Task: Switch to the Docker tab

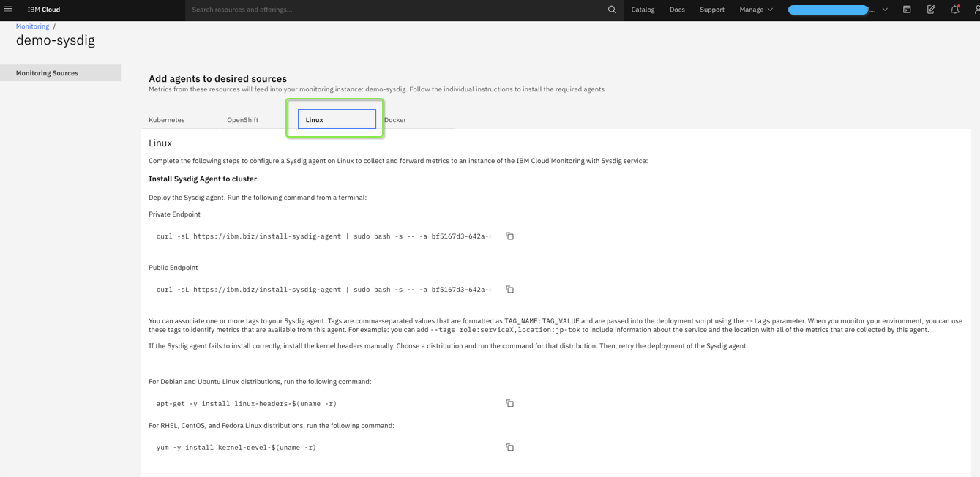Action: 395,120
